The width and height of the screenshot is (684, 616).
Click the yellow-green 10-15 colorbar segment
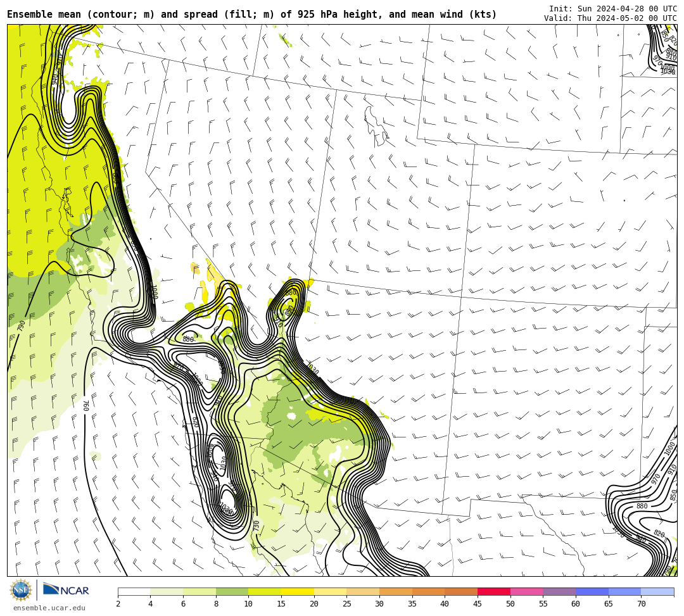coord(265,591)
